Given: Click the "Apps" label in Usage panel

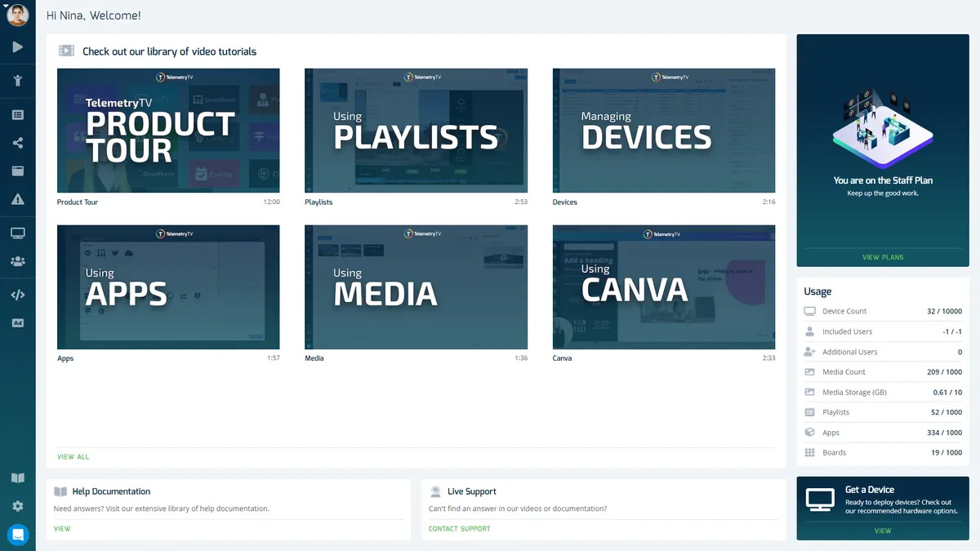Looking at the screenshot, I should coord(831,433).
